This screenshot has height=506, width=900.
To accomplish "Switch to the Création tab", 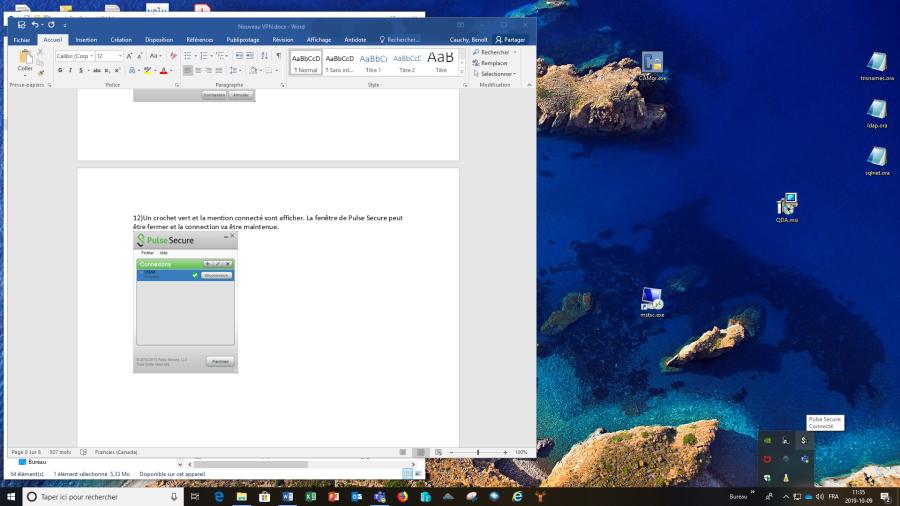I will tap(121, 40).
